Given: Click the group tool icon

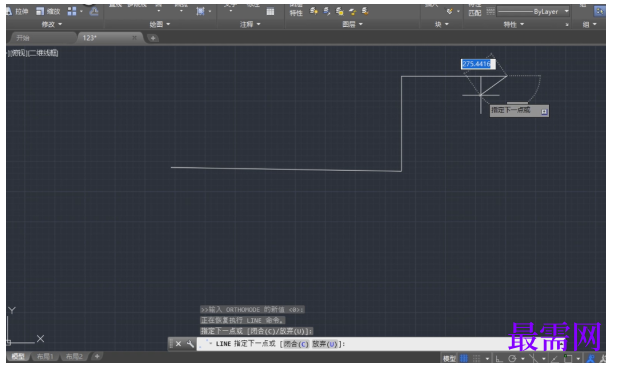Looking at the screenshot, I should pos(599,11).
